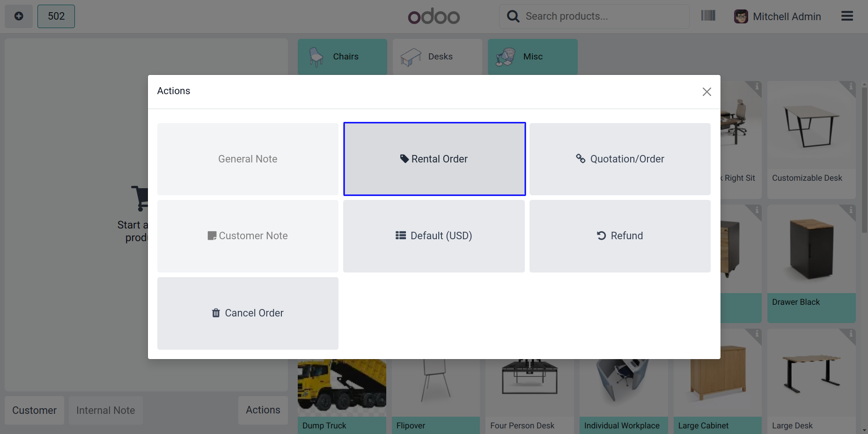The height and width of the screenshot is (434, 868).
Task: Click the plus icon for new order
Action: [19, 16]
